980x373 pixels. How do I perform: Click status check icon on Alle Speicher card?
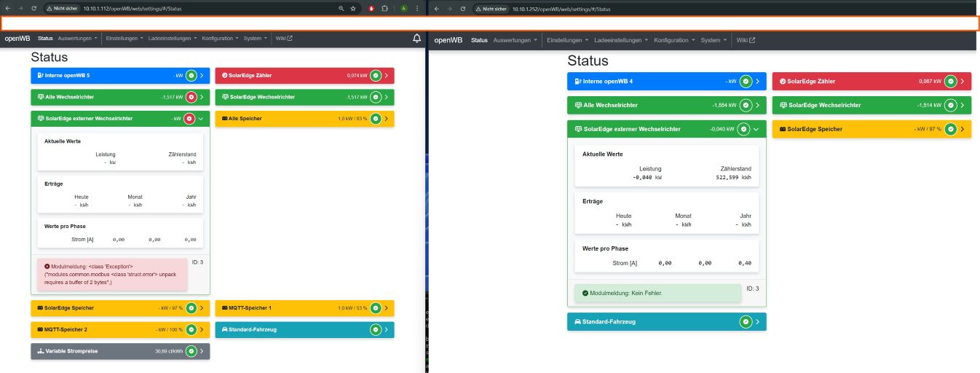[375, 118]
